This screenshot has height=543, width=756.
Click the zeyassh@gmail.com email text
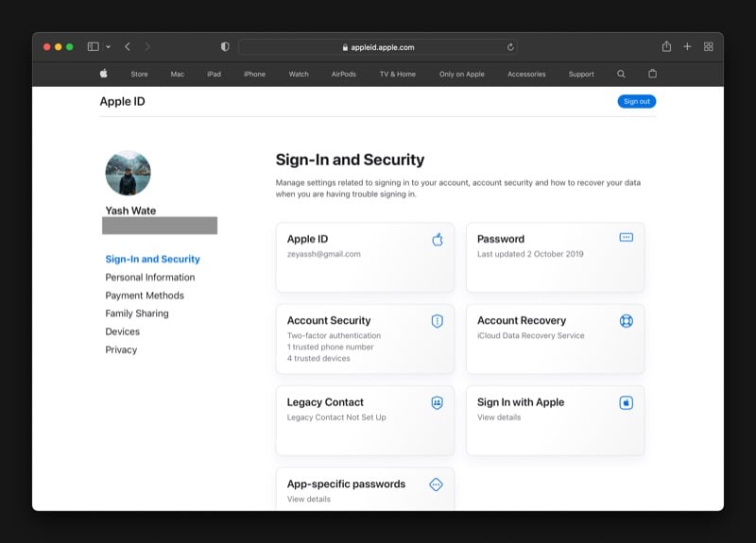323,254
